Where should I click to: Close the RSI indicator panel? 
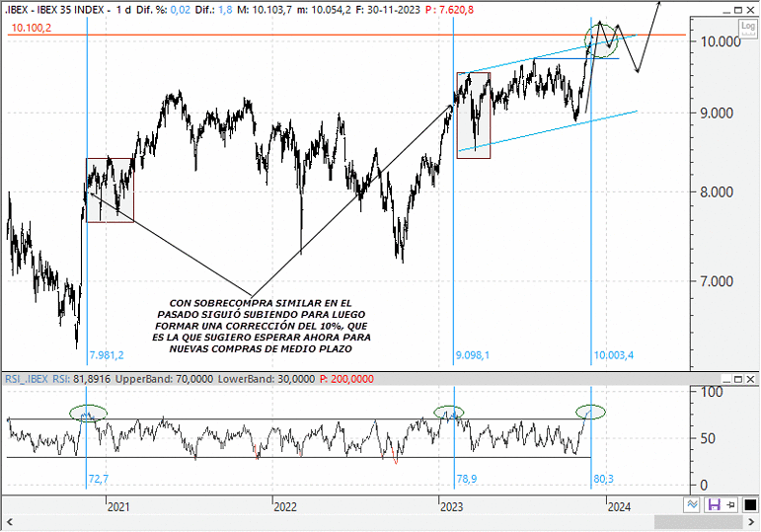tap(750, 379)
